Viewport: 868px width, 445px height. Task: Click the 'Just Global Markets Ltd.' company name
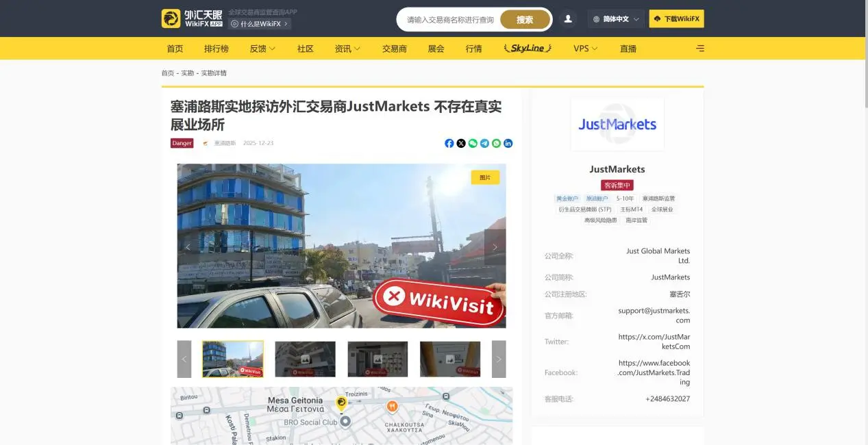point(658,256)
